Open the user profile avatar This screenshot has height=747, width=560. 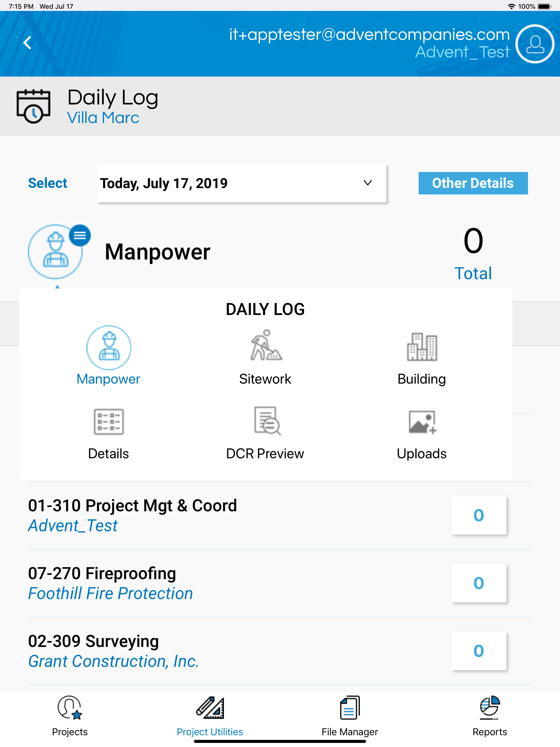click(535, 44)
